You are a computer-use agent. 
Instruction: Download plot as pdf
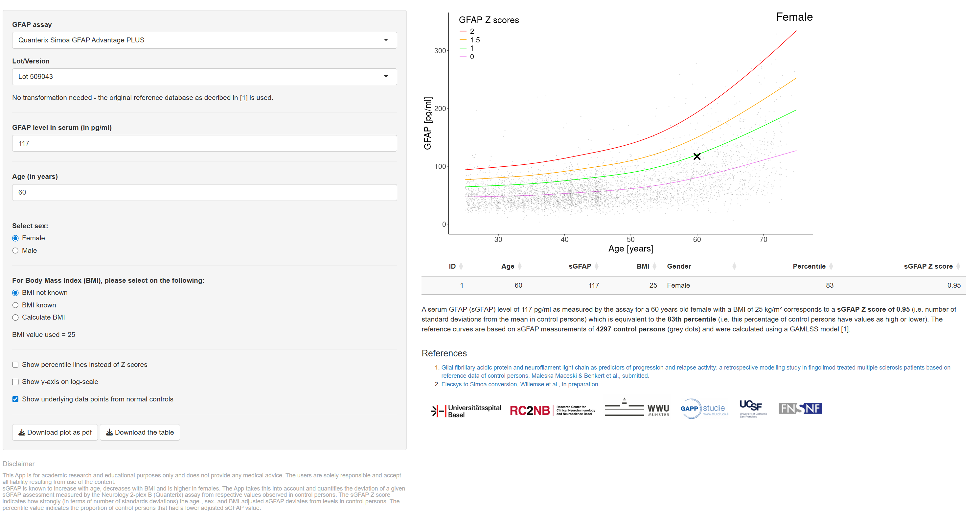point(55,432)
